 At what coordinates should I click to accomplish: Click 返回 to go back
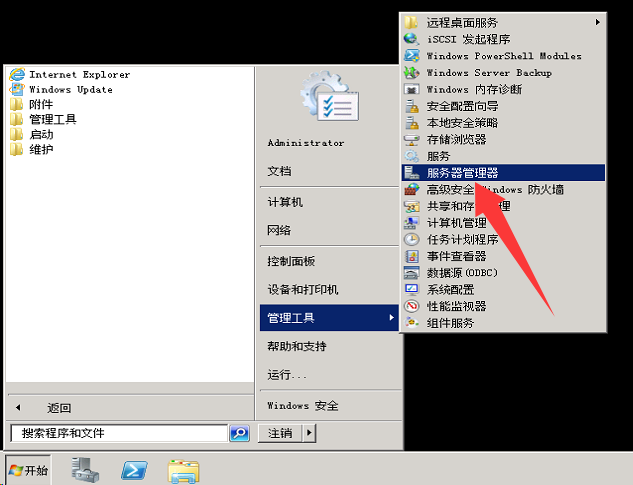coord(59,408)
